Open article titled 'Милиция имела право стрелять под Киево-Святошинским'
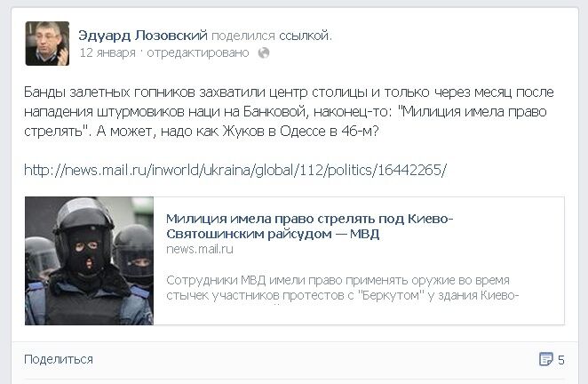588x384 pixels. click(310, 226)
